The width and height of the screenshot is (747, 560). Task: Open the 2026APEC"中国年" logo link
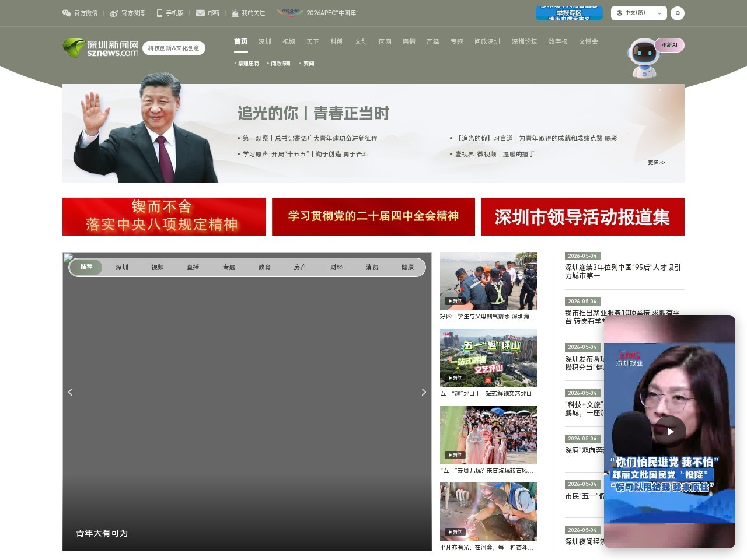(290, 12)
